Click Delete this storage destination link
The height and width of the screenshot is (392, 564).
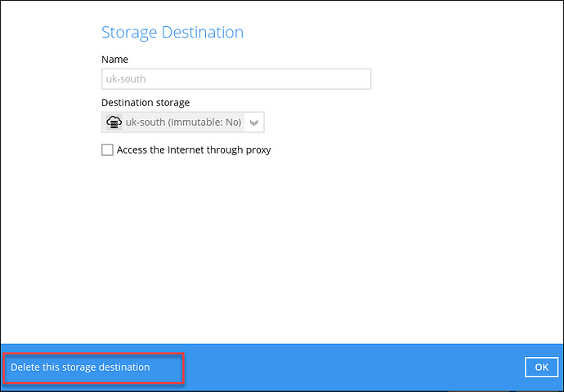tap(80, 367)
